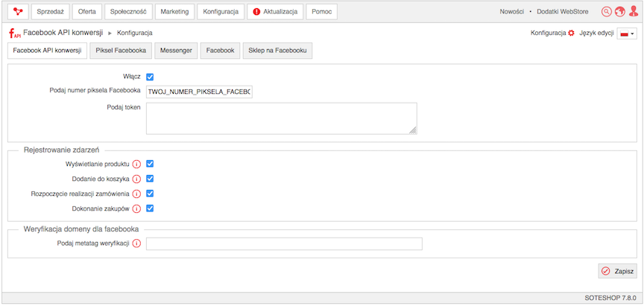
Task: Click the metatag weryfikacji input field
Action: [284, 243]
